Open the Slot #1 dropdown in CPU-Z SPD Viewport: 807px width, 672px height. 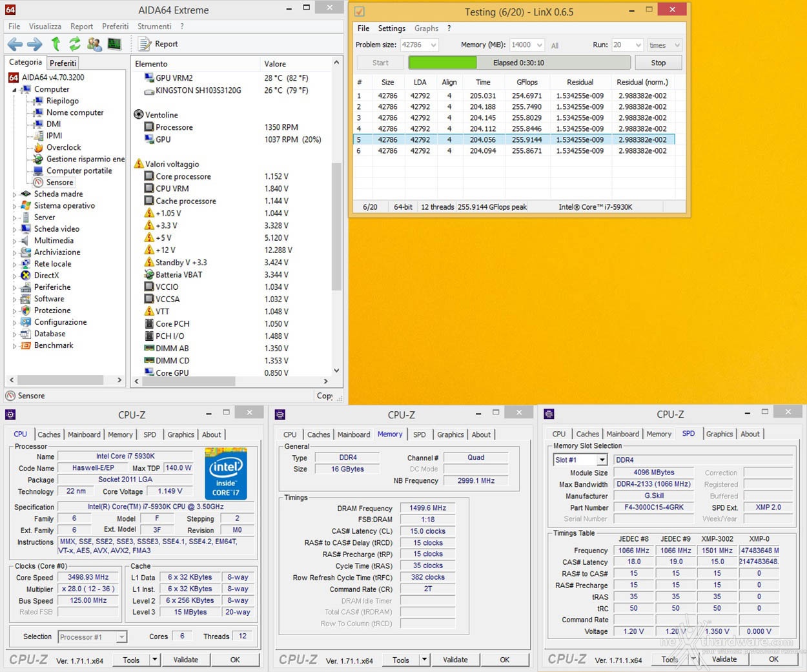602,460
